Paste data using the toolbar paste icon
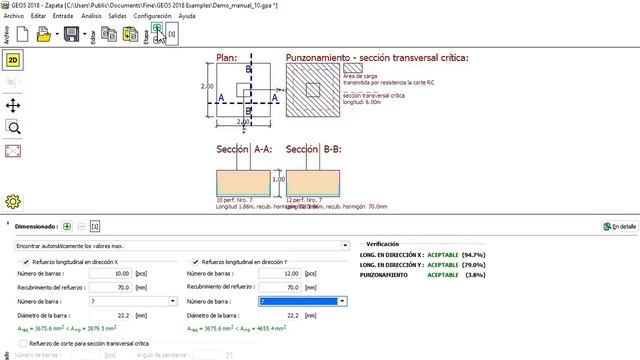This screenshot has height=360, width=640. click(130, 34)
